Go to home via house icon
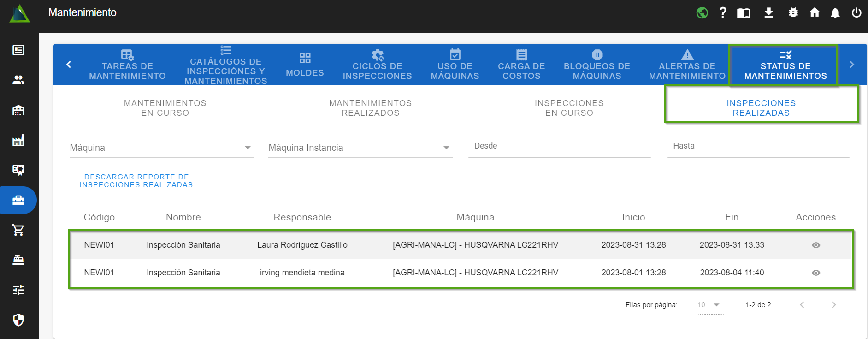Image resolution: width=868 pixels, height=339 pixels. [x=815, y=13]
